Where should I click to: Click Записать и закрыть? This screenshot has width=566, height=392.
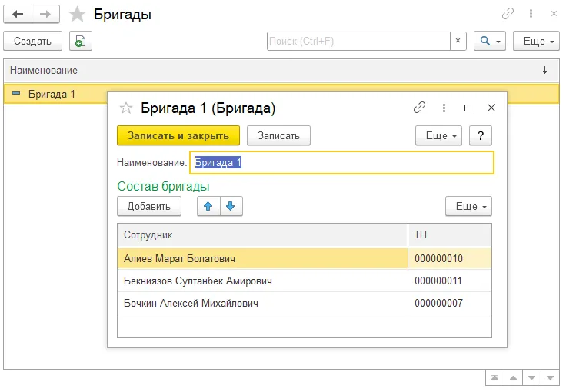[x=178, y=135]
